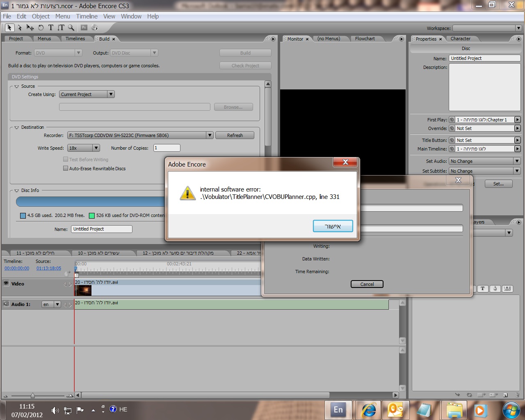Screen dimensions: 525x420
Task: Close the Adobe Encore error dialog
Action: coord(345,162)
